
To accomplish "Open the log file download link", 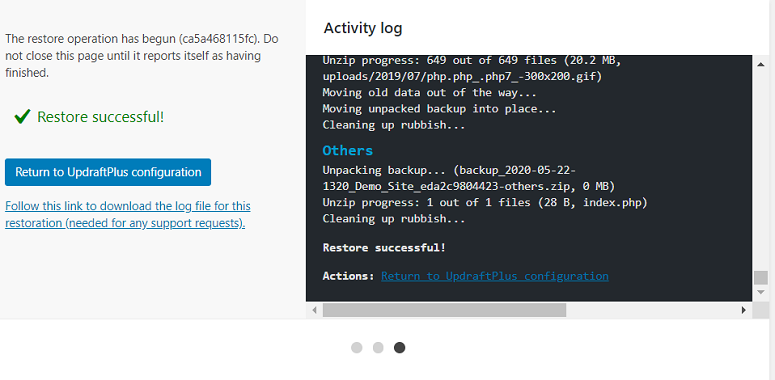I will [x=128, y=214].
